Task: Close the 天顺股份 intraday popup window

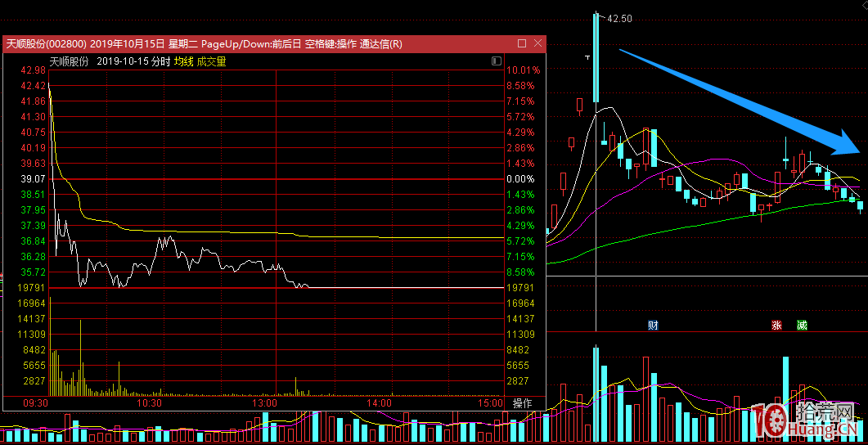Action: pos(537,43)
